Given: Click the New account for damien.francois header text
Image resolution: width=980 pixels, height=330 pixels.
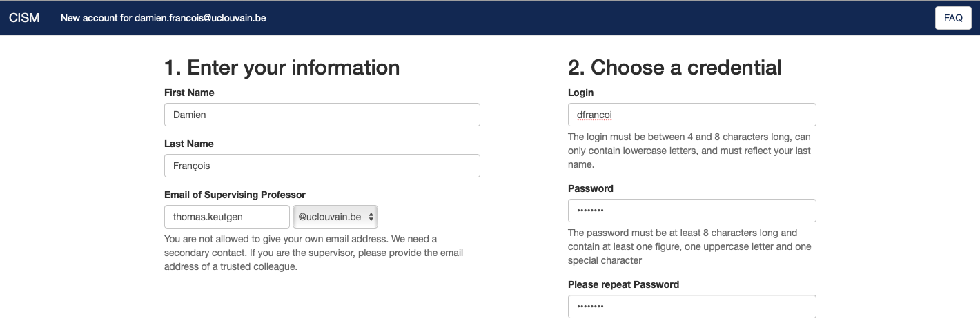Looking at the screenshot, I should pyautogui.click(x=164, y=18).
